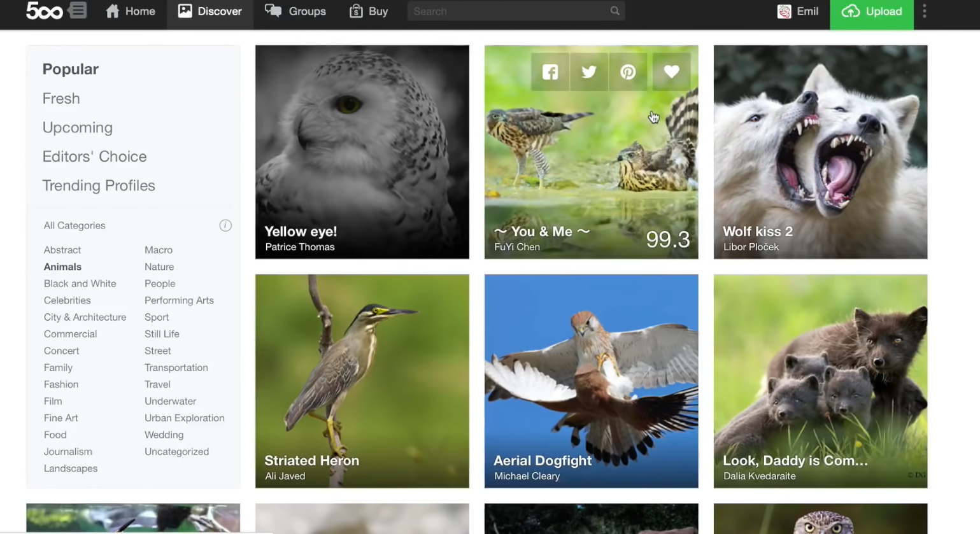Image resolution: width=980 pixels, height=534 pixels.
Task: Switch to the Fresh photo filter
Action: pos(61,99)
